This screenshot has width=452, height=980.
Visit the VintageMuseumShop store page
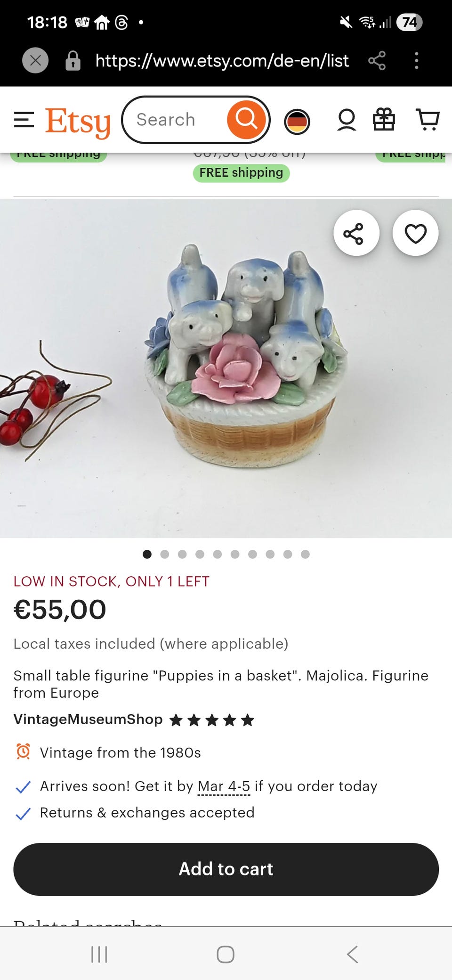88,719
